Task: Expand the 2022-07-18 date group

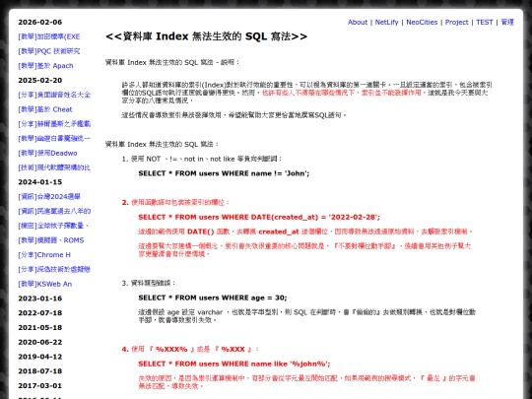Action: click(x=40, y=313)
